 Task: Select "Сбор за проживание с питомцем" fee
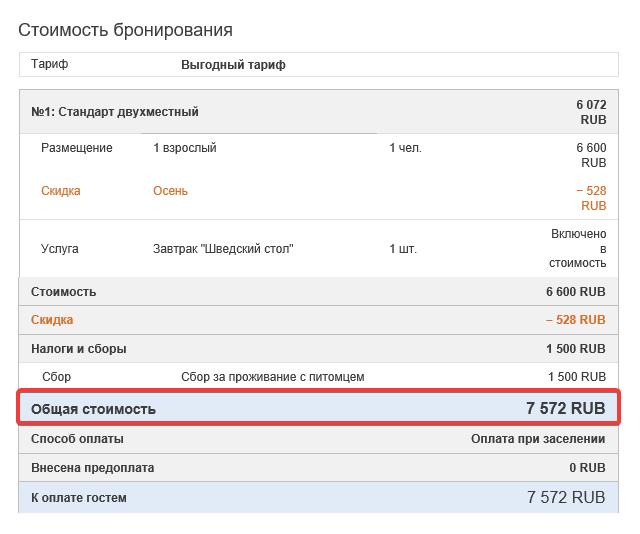pyautogui.click(x=272, y=377)
